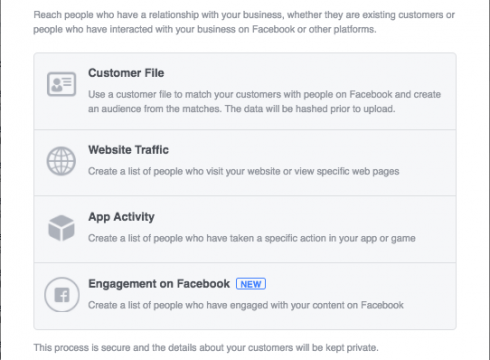
Task: Click the Website Traffic globe icon
Action: click(x=61, y=161)
